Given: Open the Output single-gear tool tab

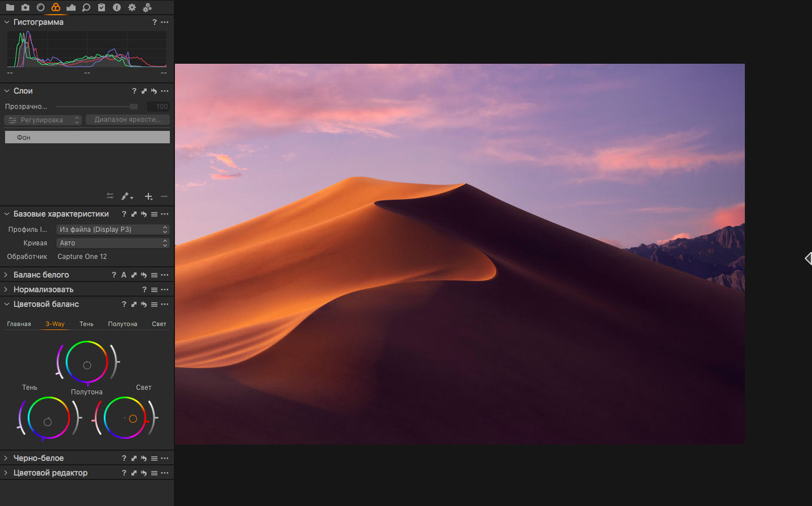Looking at the screenshot, I should 132,7.
